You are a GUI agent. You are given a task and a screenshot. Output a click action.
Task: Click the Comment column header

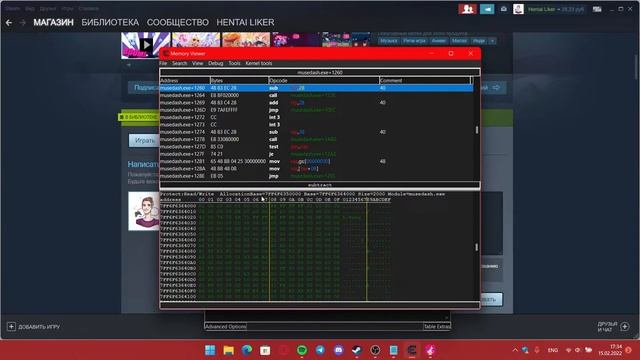(425, 80)
